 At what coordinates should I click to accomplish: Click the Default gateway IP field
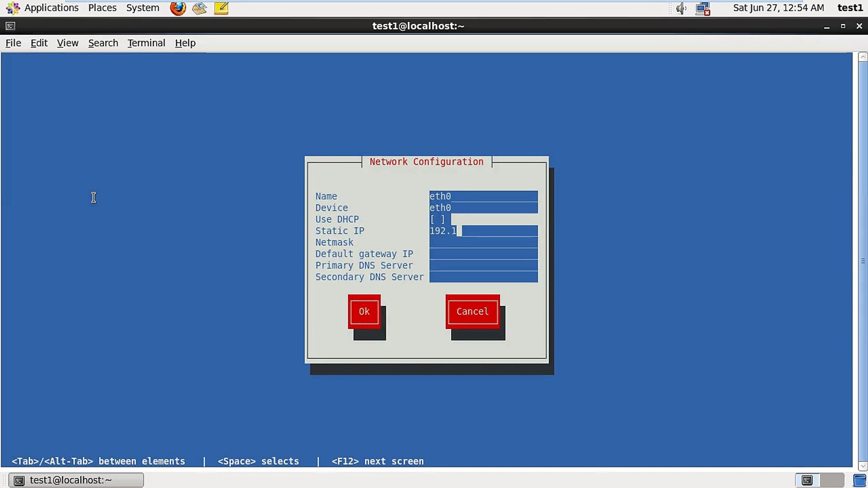[x=483, y=254]
